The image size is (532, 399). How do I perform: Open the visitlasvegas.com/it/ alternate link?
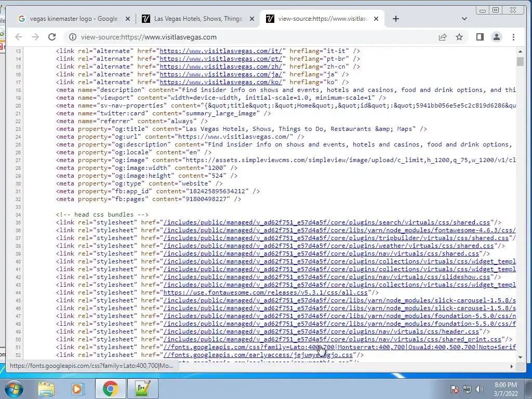(221, 51)
